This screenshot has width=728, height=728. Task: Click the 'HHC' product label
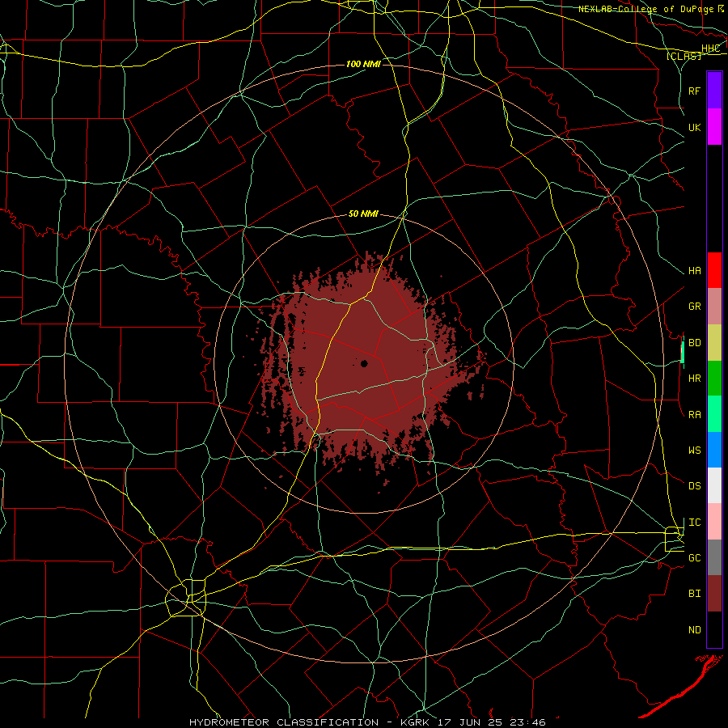tap(710, 49)
